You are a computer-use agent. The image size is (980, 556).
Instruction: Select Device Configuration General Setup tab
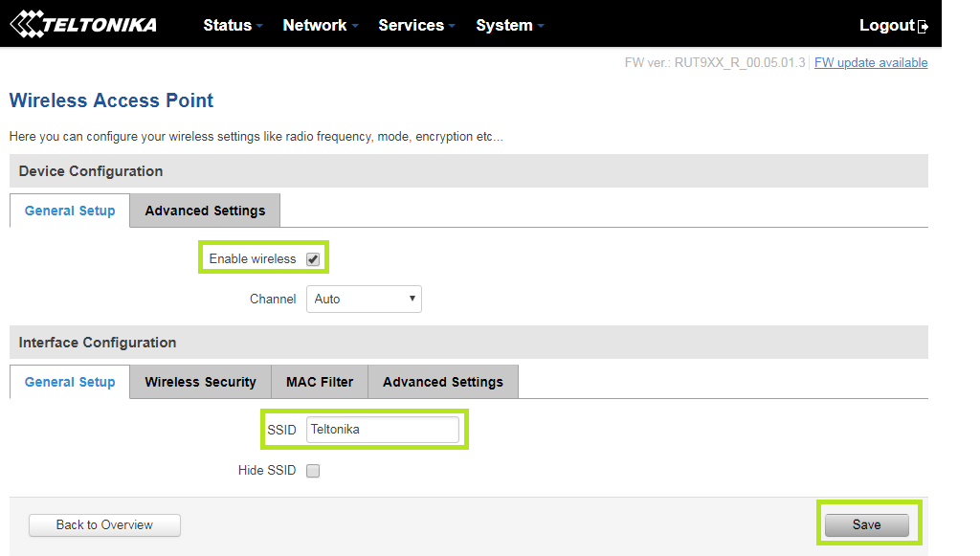tap(70, 211)
